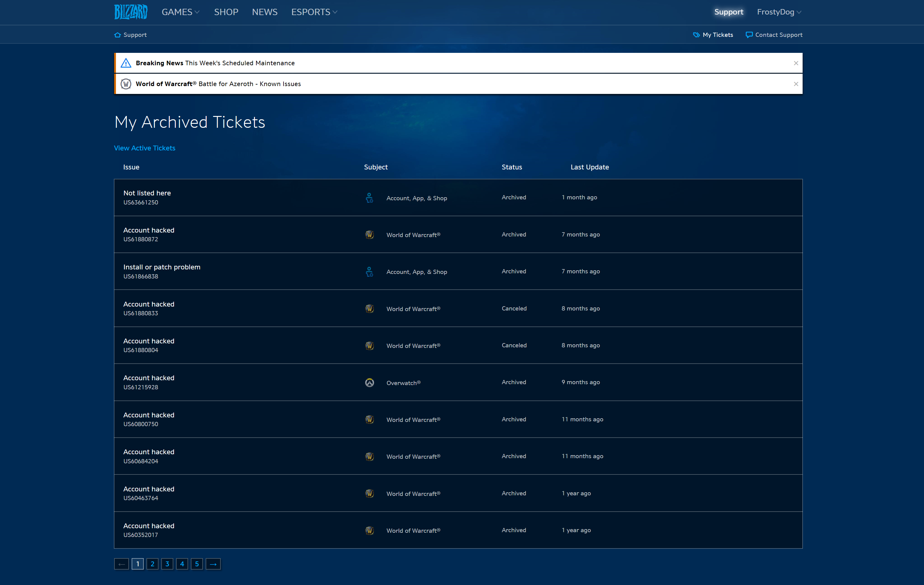Screen dimensions: 924x585
Task: Go to Support in top navigation
Action: pyautogui.click(x=729, y=12)
